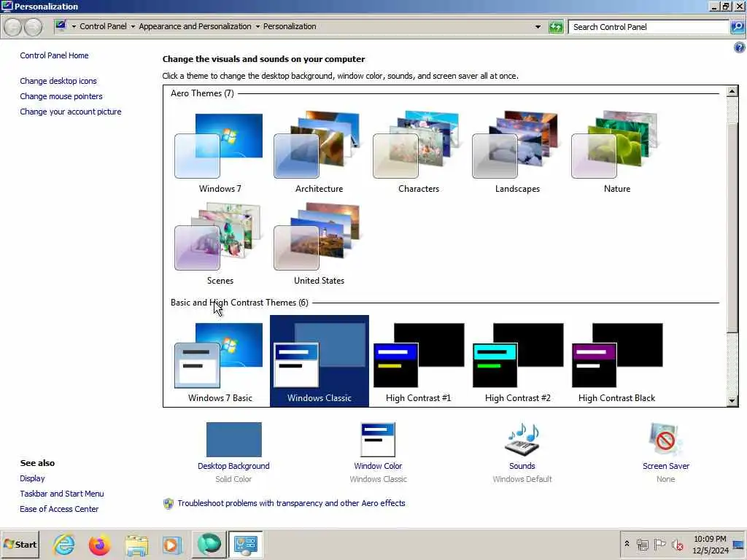Launch Firefox from the taskbar

[99, 544]
